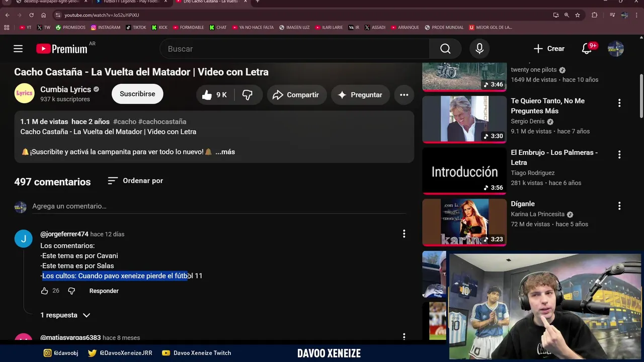
Task: Open the PROMIEDOS bookmark
Action: pyautogui.click(x=71, y=28)
